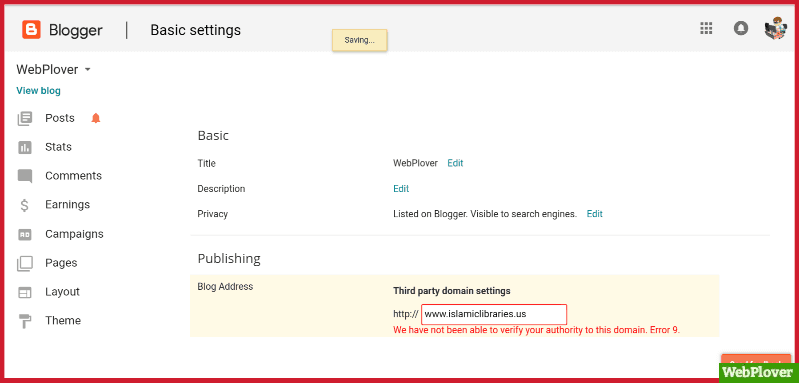Open the notifications bell in header
The height and width of the screenshot is (383, 799).
(x=741, y=29)
